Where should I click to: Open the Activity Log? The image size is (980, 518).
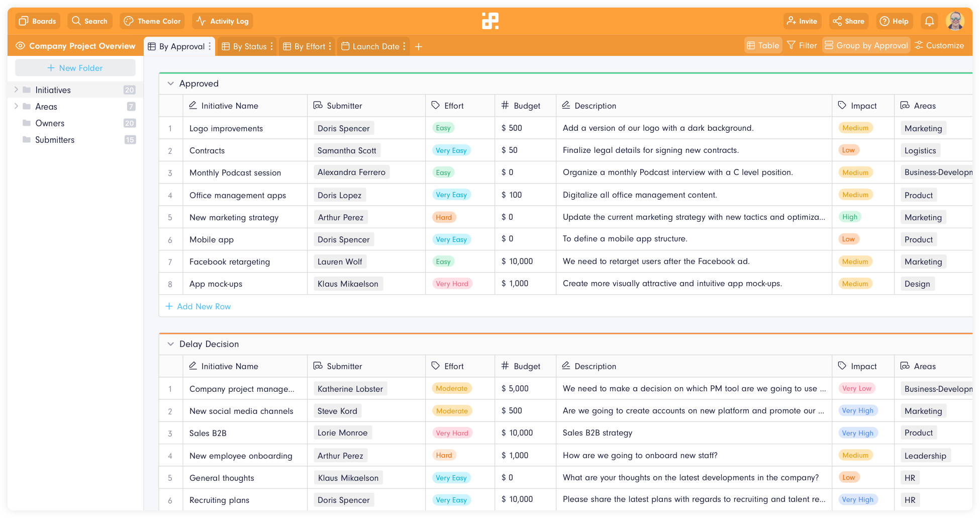click(x=223, y=21)
